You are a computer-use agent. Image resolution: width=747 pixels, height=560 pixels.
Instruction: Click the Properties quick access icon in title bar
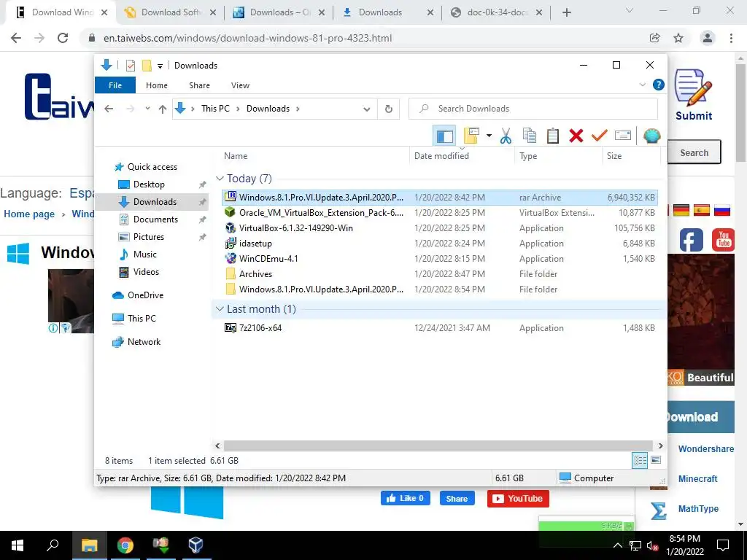(x=130, y=65)
